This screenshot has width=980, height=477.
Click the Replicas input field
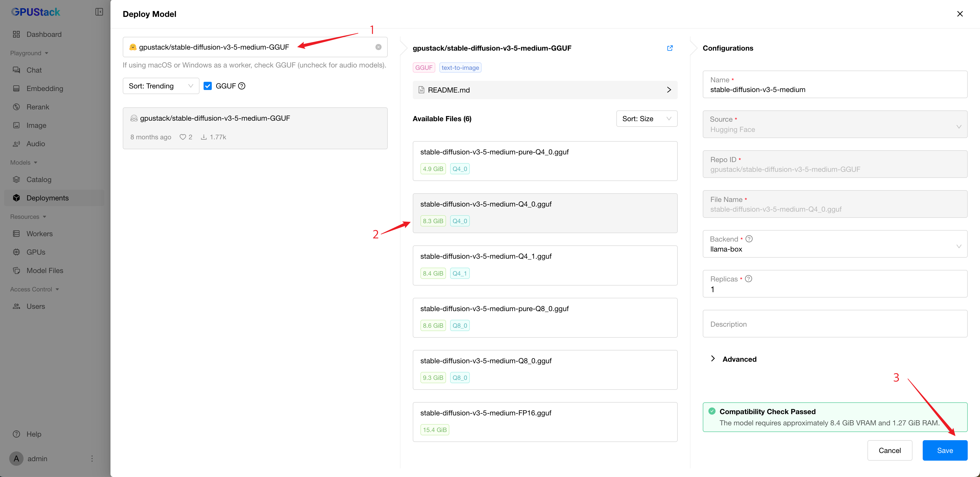click(835, 284)
